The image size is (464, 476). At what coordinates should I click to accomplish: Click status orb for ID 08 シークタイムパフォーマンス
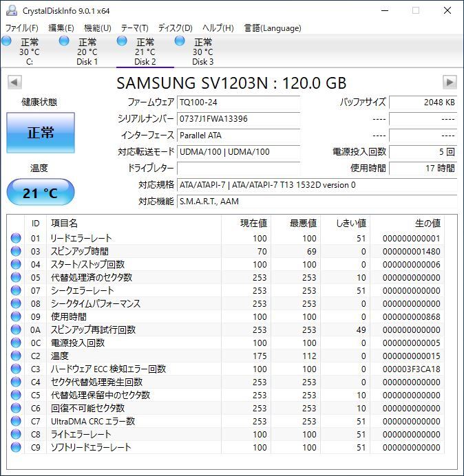(x=16, y=303)
